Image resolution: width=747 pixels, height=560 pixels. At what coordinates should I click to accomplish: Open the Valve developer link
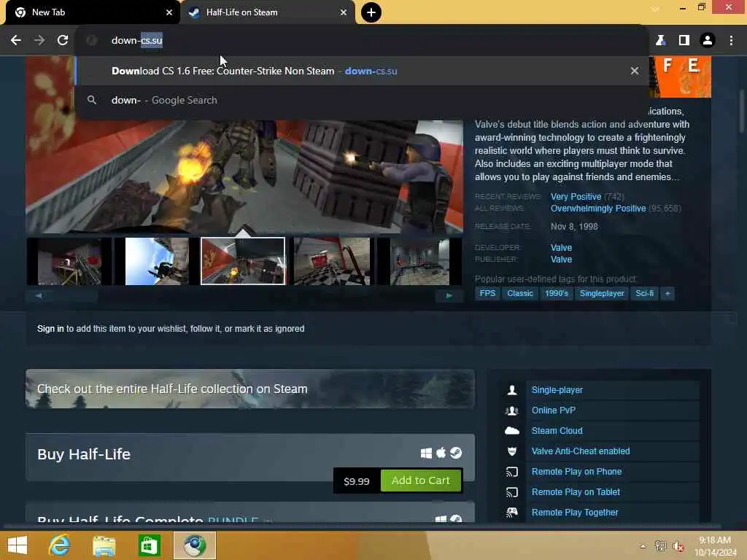[x=561, y=248]
